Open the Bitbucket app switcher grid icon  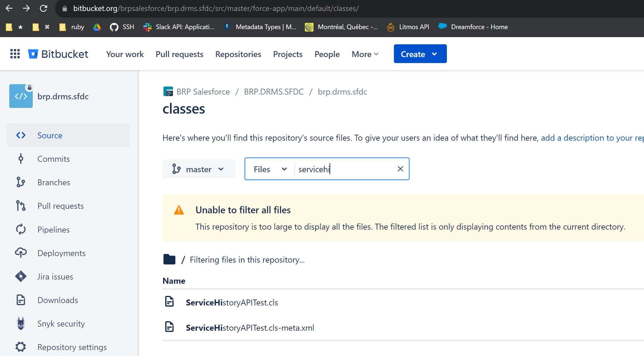[x=15, y=54]
